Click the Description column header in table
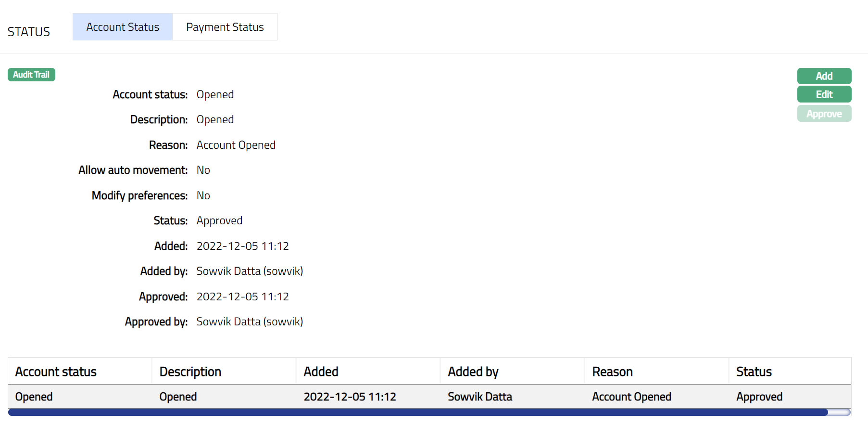 (190, 372)
